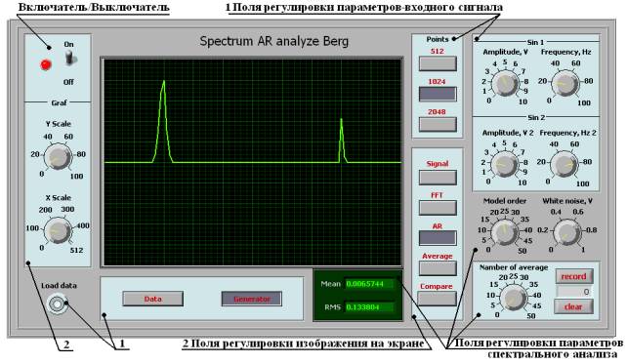627x364 pixels.
Task: Select the 512 points button
Action: pyautogui.click(x=438, y=63)
